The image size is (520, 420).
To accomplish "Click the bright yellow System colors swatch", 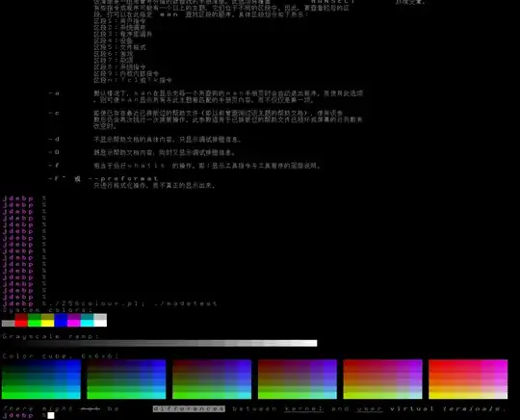I will click(x=47, y=323).
